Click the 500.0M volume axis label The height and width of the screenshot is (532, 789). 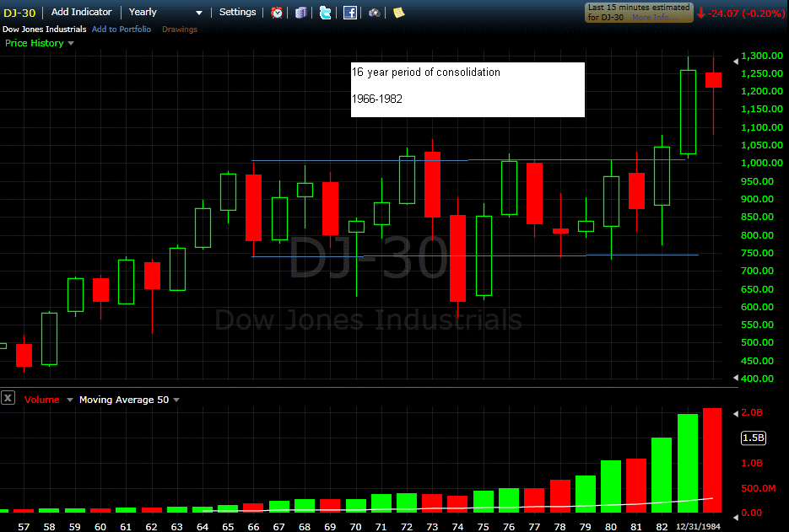point(759,488)
